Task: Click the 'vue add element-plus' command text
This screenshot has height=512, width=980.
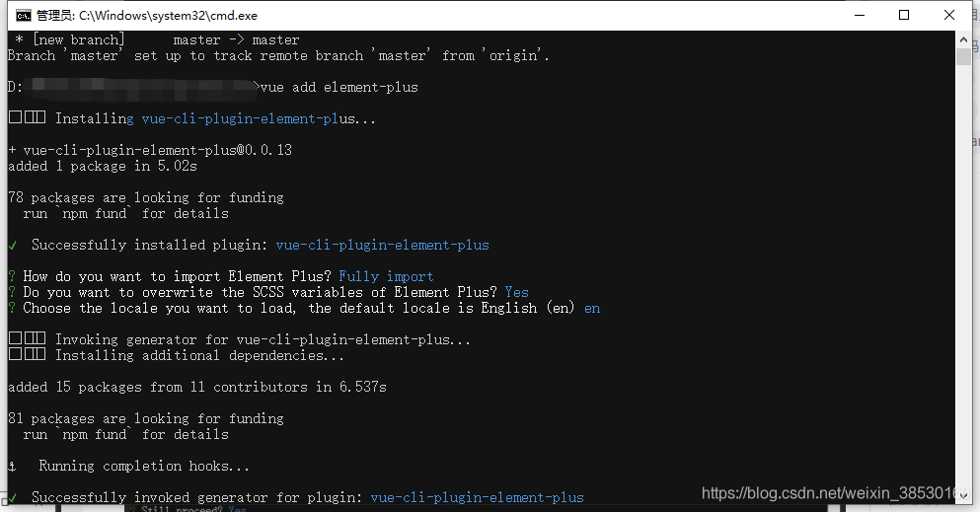Action: [x=339, y=87]
